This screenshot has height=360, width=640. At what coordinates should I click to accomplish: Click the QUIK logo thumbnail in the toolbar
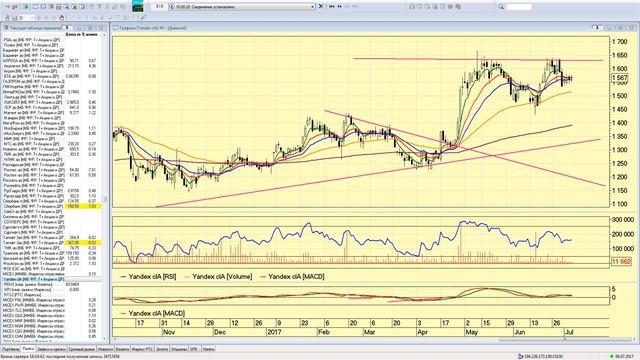point(138,7)
